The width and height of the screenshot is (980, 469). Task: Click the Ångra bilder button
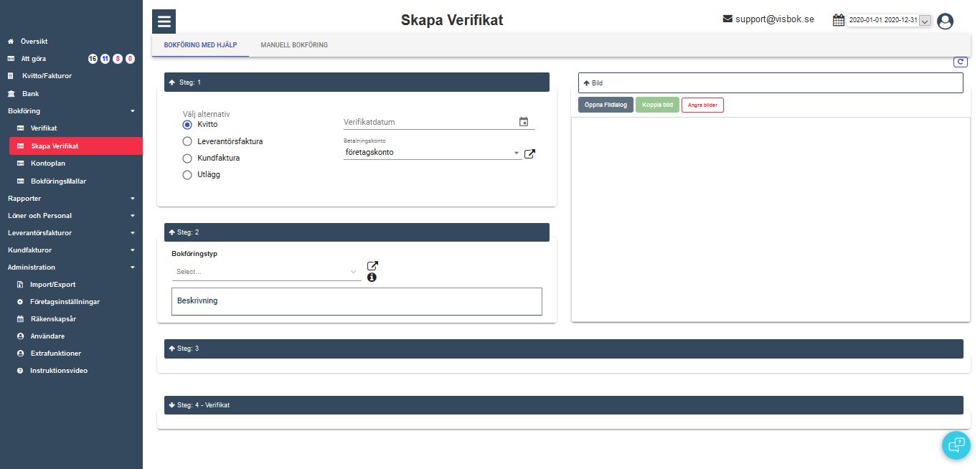tap(702, 105)
